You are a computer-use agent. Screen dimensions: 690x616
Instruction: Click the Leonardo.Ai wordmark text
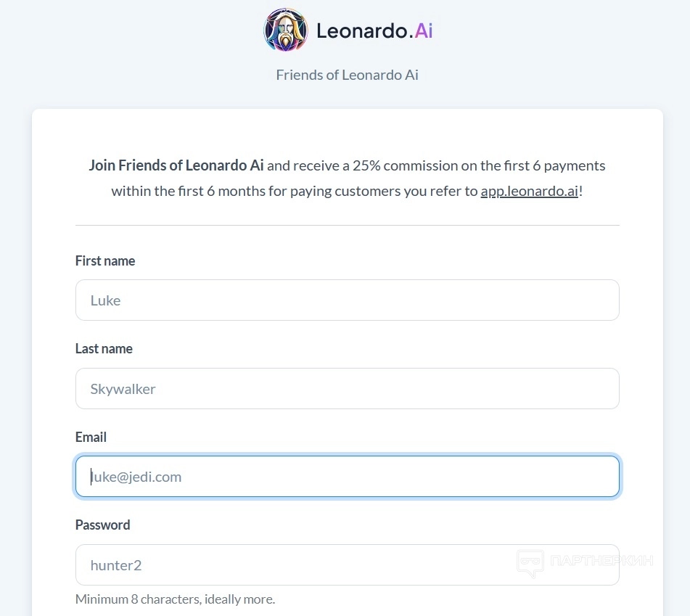tap(374, 30)
